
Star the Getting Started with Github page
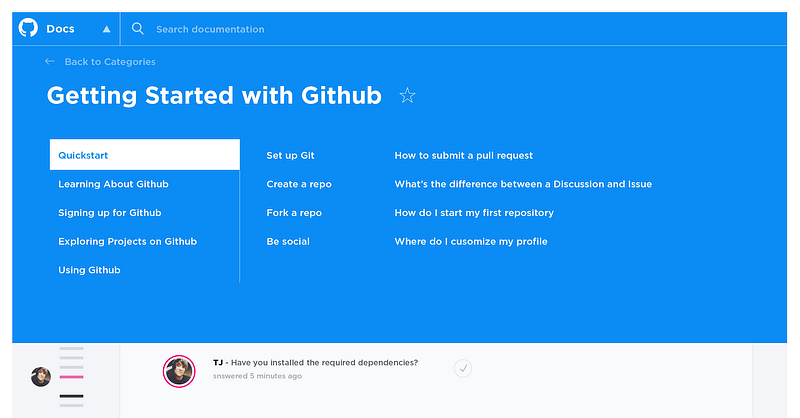click(x=407, y=96)
